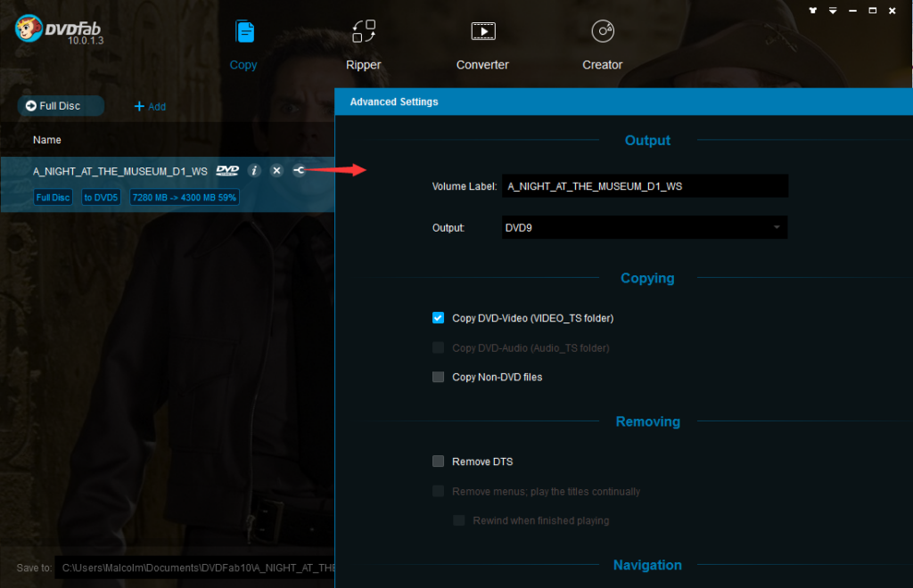Click the DVDFab logo
913x588 pixels.
58,29
